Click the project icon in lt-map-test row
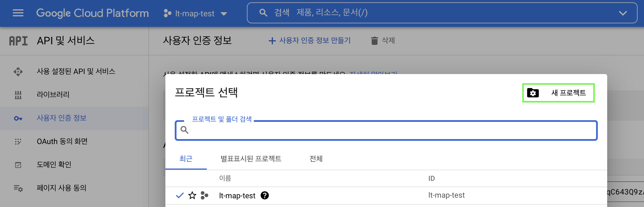 (x=205, y=195)
